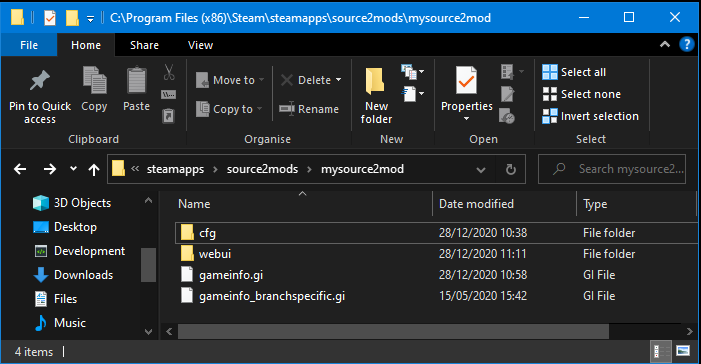Click the Properties checkmark icon
The width and height of the screenshot is (701, 364).
click(x=466, y=80)
